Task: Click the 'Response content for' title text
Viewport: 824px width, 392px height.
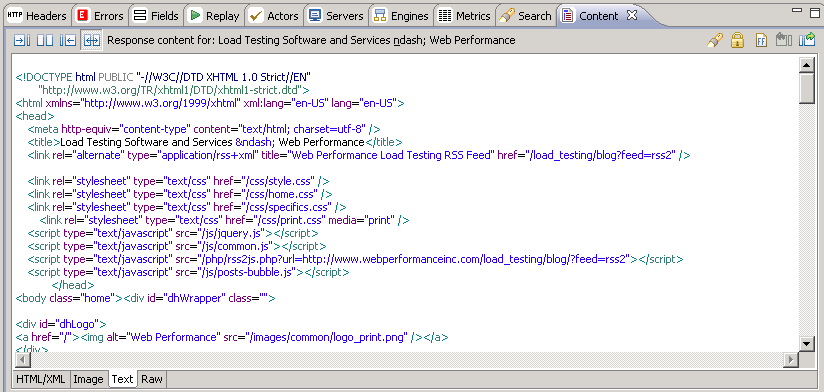Action: (311, 40)
